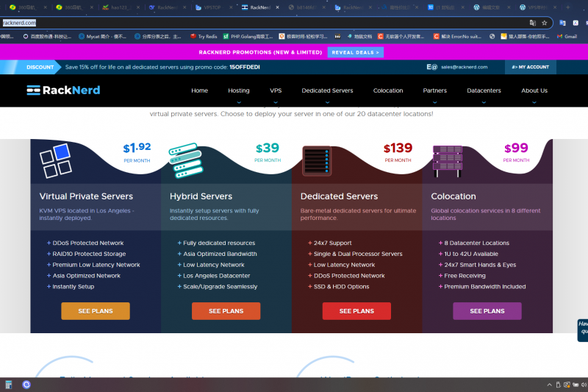Click the Reveal Deals button
Viewport: 588px width, 392px height.
coord(355,52)
